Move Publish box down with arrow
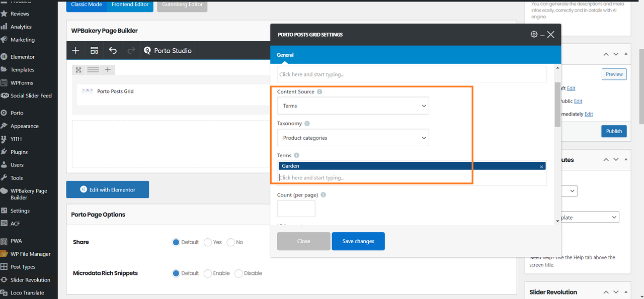The image size is (644, 299). 616,54
